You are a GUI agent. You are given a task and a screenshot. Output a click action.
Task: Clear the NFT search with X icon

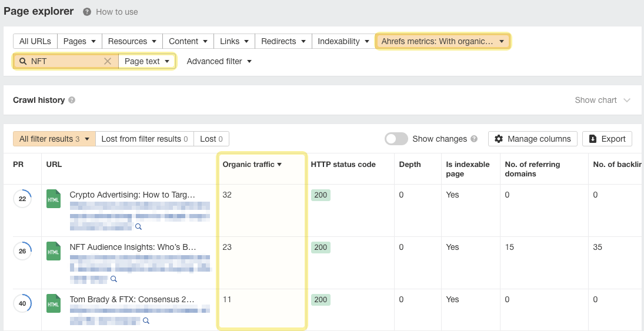(x=108, y=61)
